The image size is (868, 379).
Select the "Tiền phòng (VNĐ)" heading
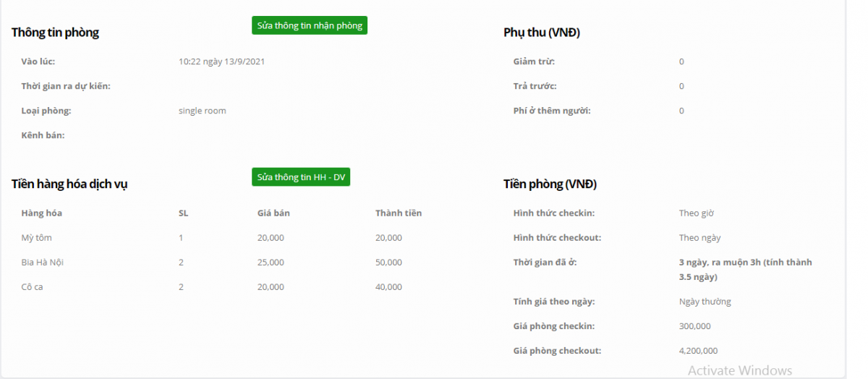[550, 184]
